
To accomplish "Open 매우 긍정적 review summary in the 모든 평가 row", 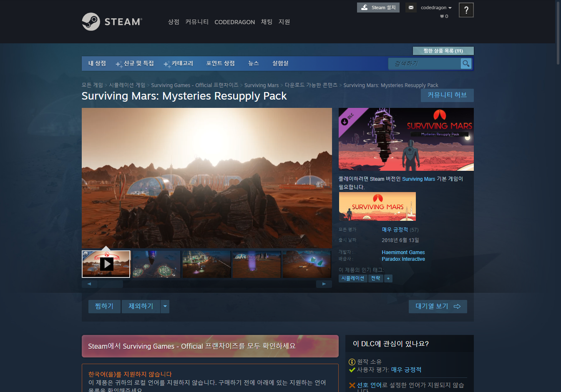I will point(395,230).
